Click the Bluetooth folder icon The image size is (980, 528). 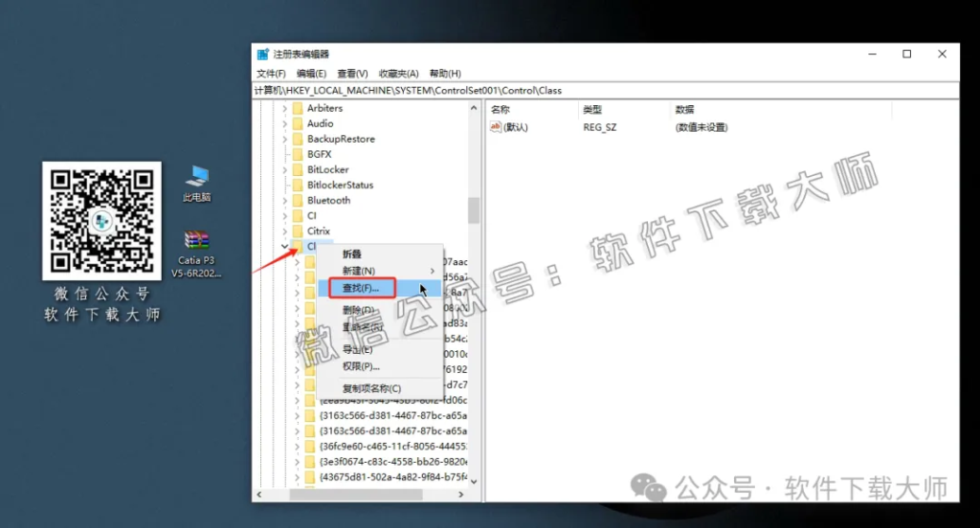click(298, 200)
